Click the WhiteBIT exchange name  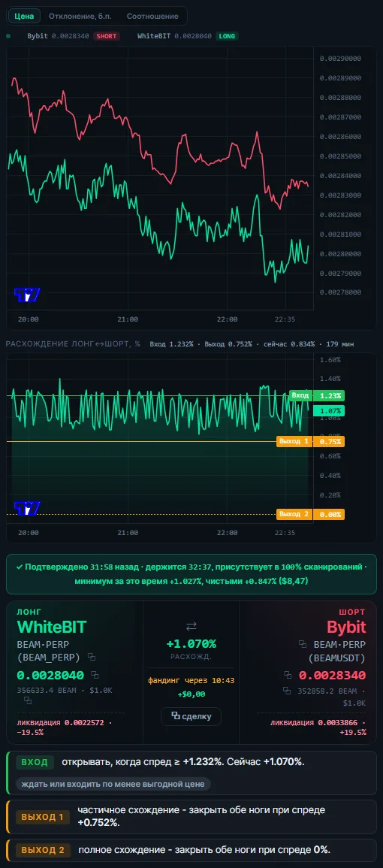(x=52, y=627)
